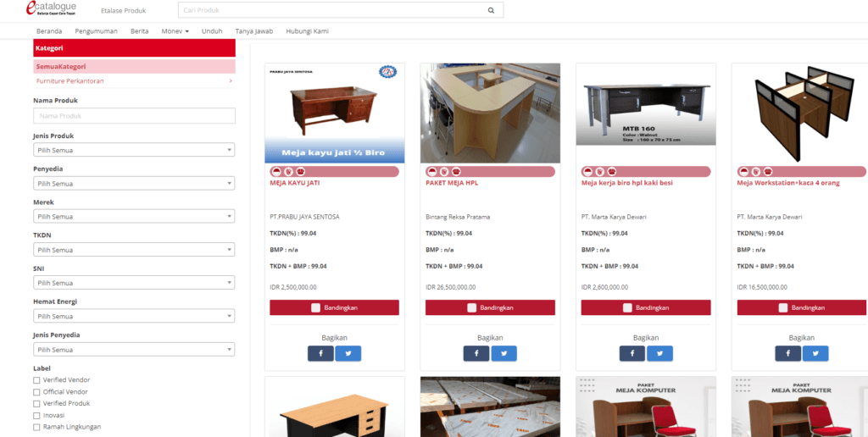Click the e-catalogue logo

tap(51, 8)
